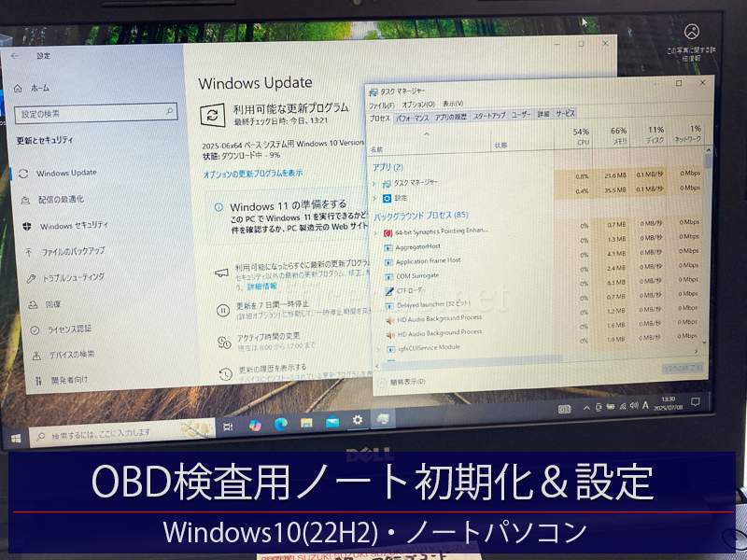Click アクティブ時間の変更 option
This screenshot has height=560, width=747.
coord(268,337)
